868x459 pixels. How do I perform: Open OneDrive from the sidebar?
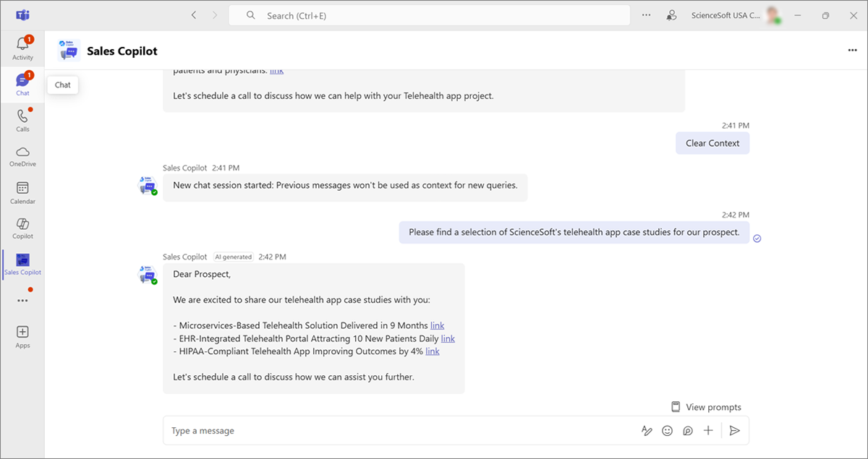(x=22, y=156)
